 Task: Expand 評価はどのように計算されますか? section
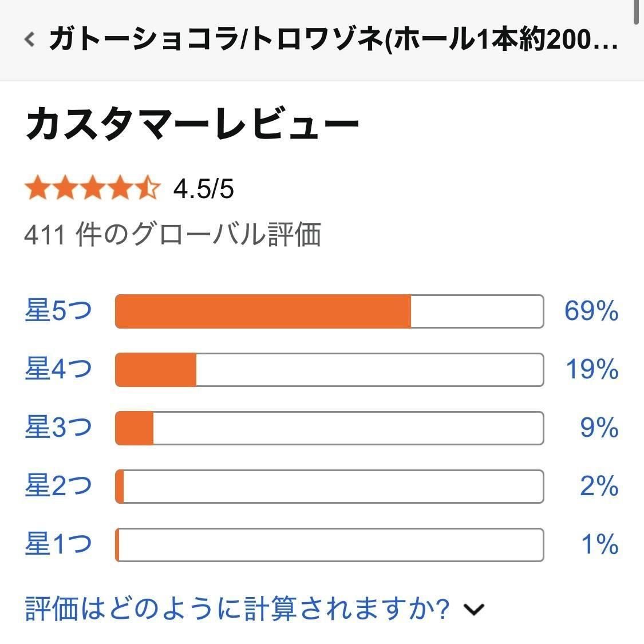tap(255, 609)
